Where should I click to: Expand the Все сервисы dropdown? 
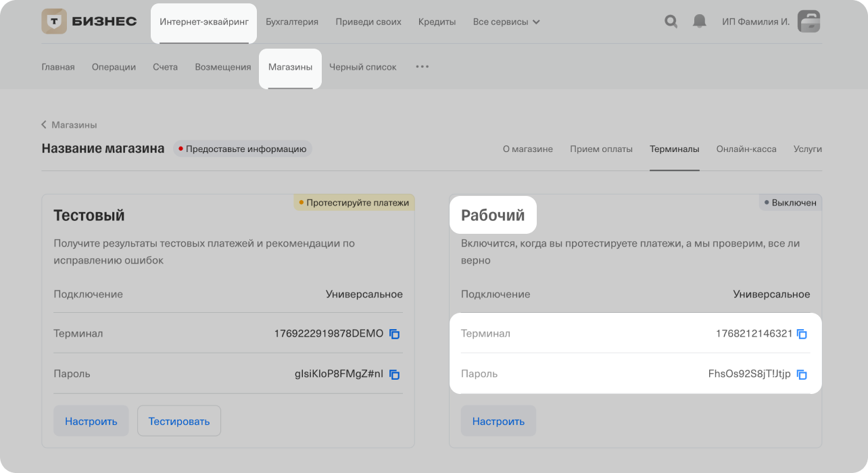[x=506, y=22]
